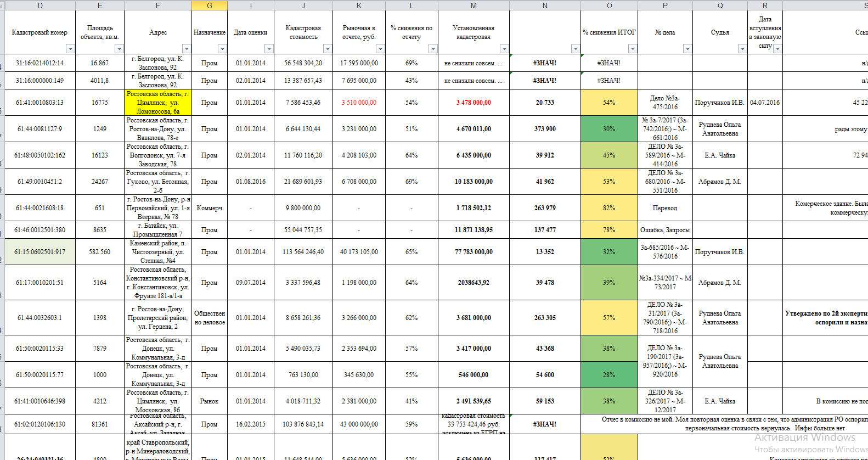Open the Кадастровый номер filter dropdown
868x460 pixels.
70,49
